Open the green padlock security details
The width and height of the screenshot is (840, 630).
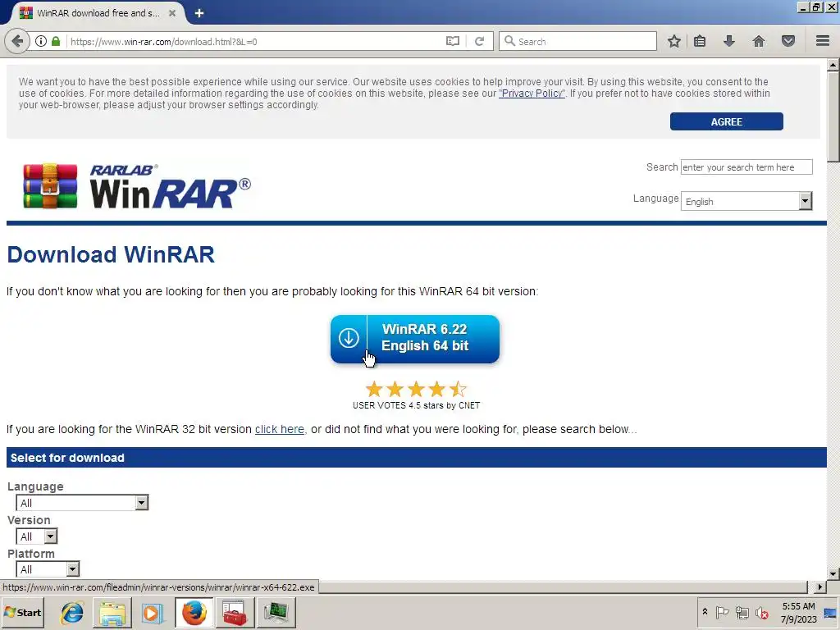[56, 41]
